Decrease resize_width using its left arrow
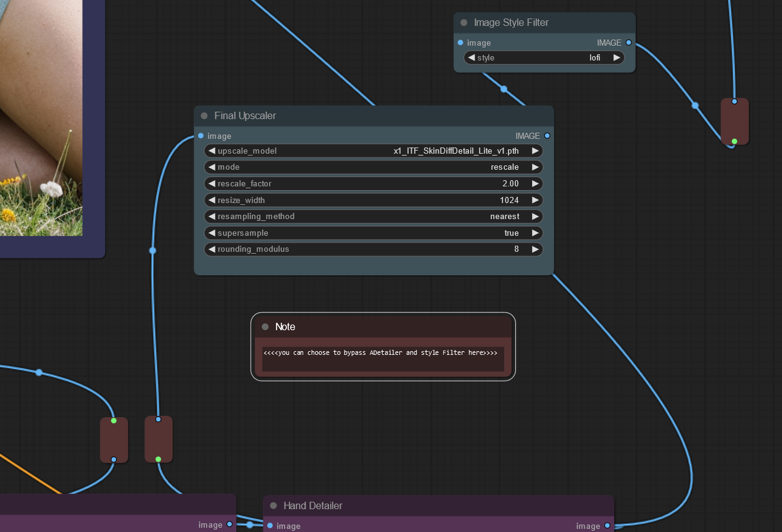This screenshot has height=532, width=782. pos(212,200)
